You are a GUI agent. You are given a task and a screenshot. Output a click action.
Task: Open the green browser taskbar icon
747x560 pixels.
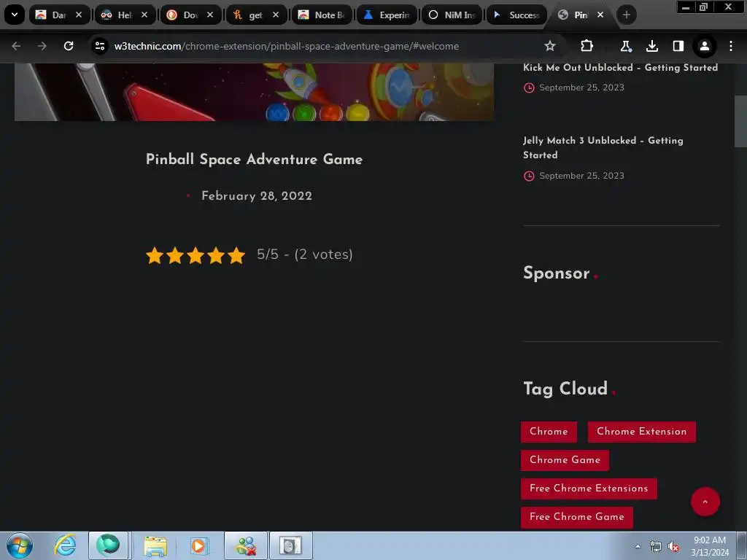[x=108, y=545]
